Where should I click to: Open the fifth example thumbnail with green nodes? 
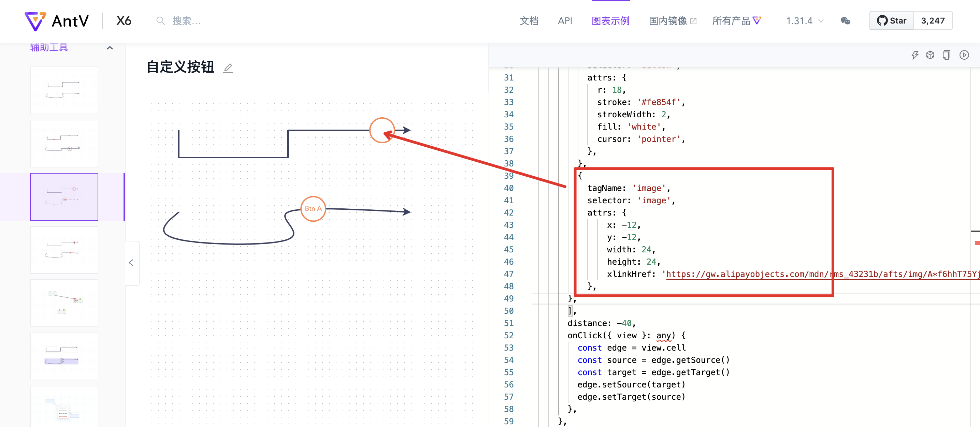64,304
